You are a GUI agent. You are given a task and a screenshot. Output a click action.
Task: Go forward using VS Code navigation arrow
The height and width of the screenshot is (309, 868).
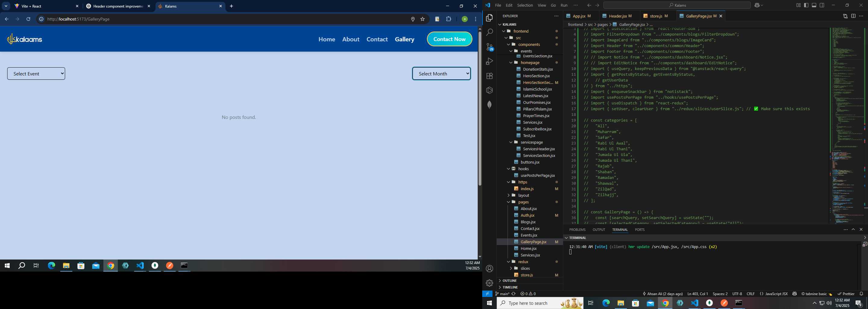coord(597,5)
